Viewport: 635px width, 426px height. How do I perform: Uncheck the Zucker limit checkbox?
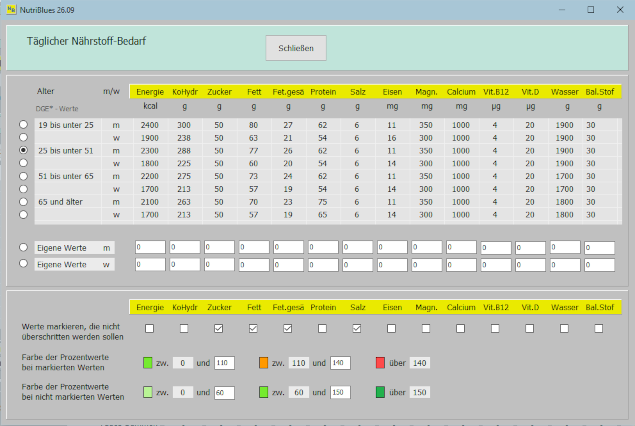coord(218,328)
